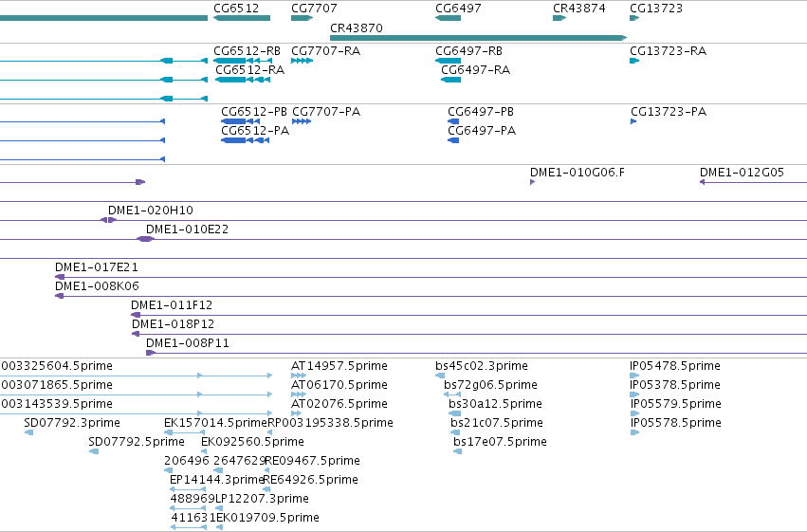807x532 pixels.
Task: Select EST AT06170.5prime label
Action: [339, 385]
